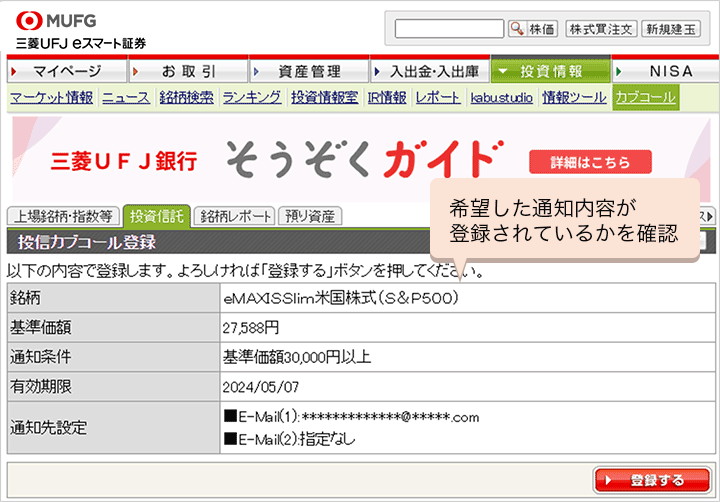Open 投資情報室 link
The width and height of the screenshot is (720, 502).
click(324, 97)
